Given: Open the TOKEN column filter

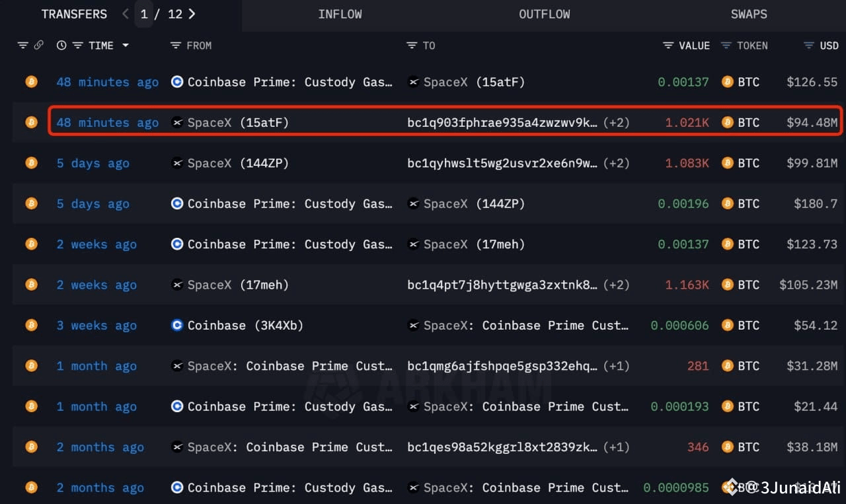Looking at the screenshot, I should click(726, 46).
